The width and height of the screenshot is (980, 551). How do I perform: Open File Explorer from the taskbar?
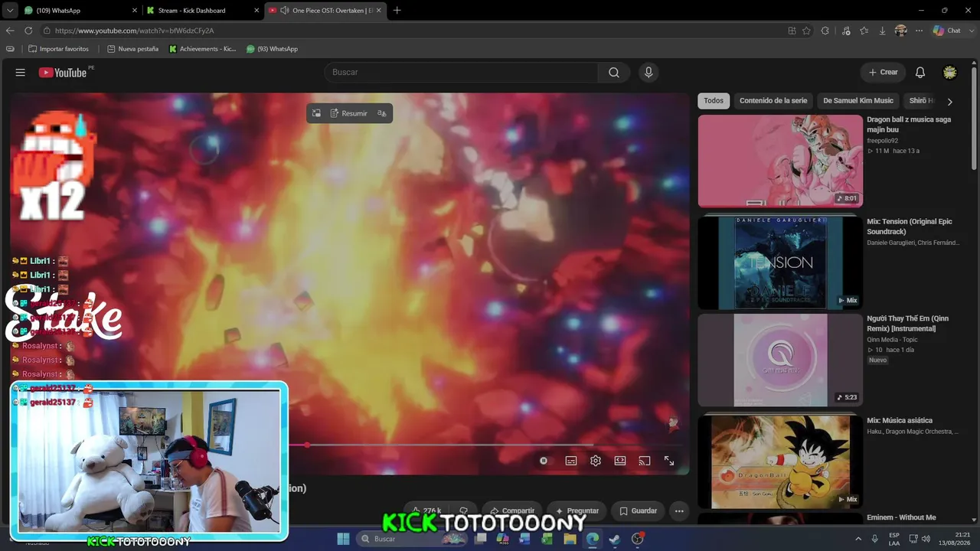tap(570, 539)
